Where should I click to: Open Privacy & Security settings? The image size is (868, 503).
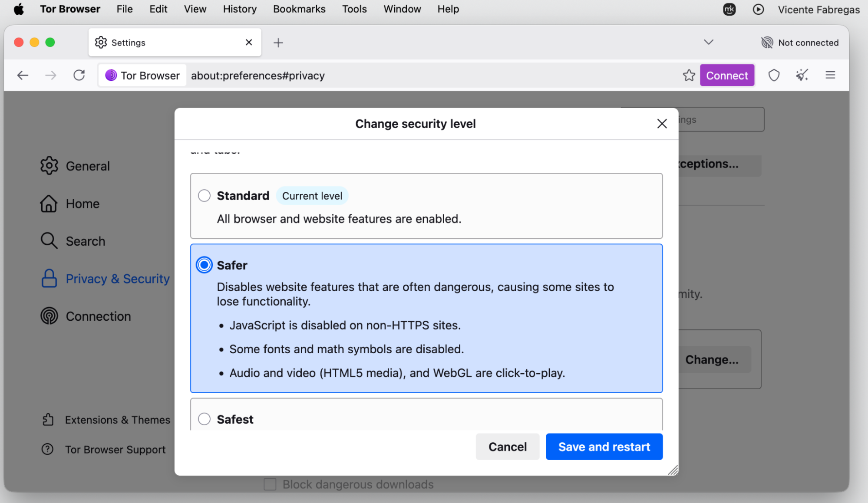point(106,279)
